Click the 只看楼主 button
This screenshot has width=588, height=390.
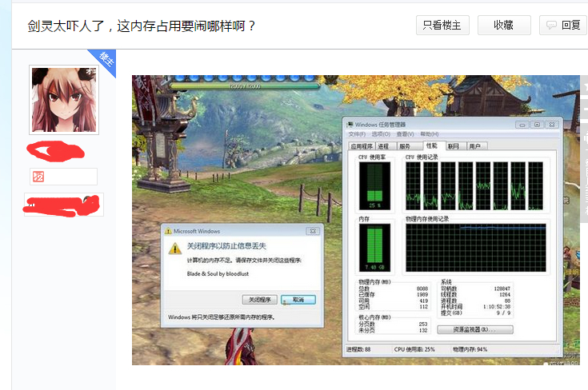[x=442, y=26]
